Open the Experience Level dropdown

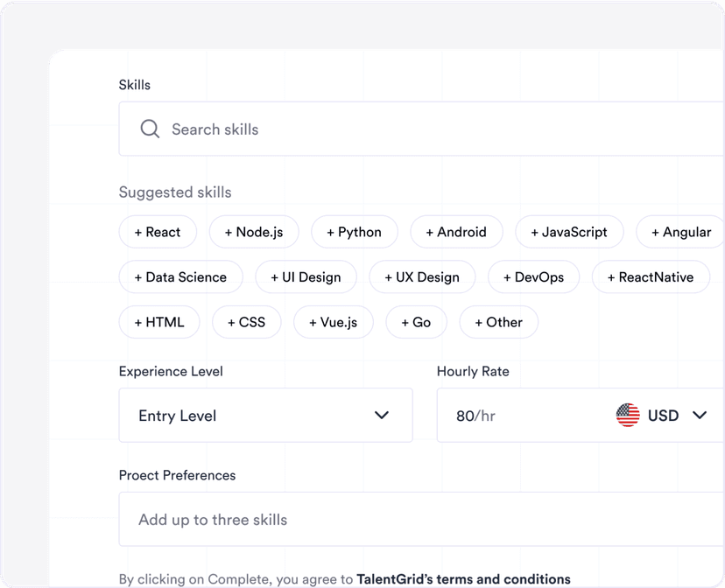point(265,416)
